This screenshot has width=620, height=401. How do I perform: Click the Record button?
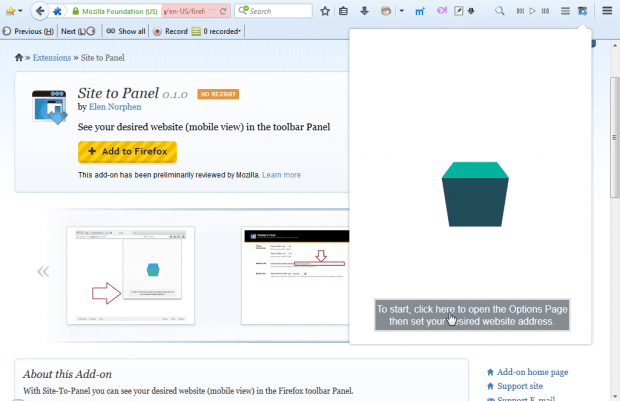click(170, 31)
